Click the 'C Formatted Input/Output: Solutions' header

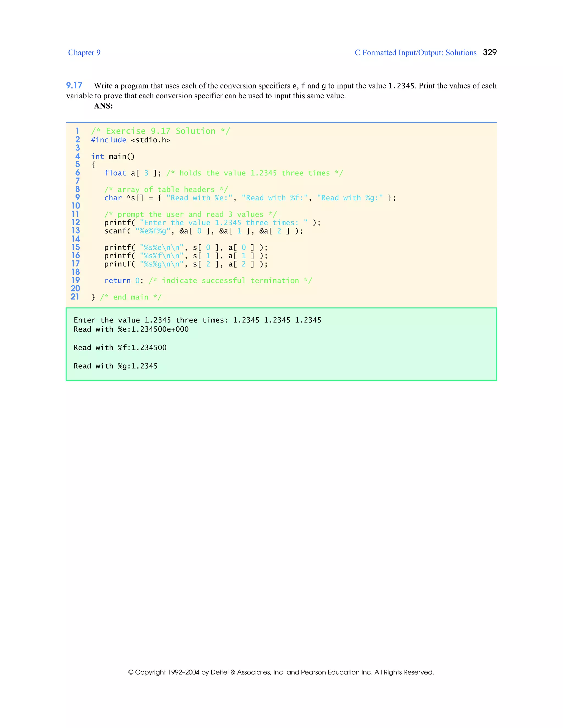415,53
